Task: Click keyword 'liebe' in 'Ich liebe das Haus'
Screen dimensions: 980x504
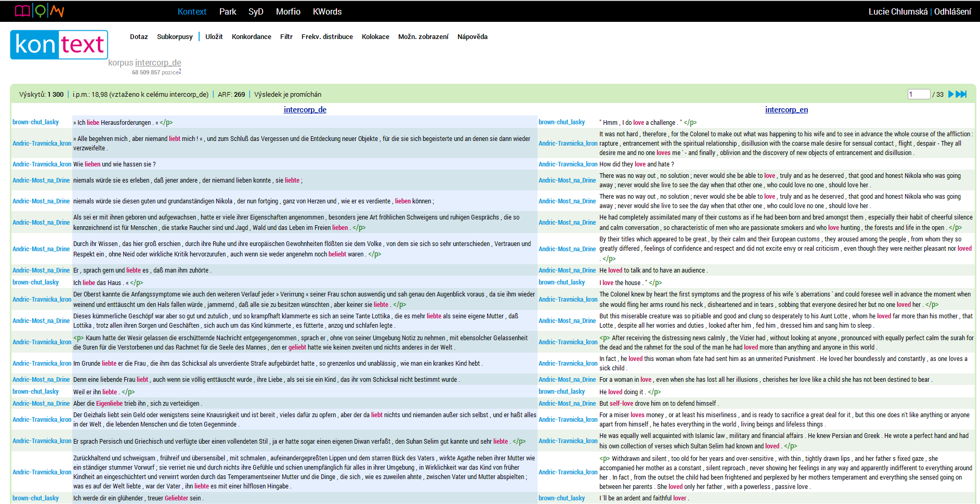Action: (89, 283)
